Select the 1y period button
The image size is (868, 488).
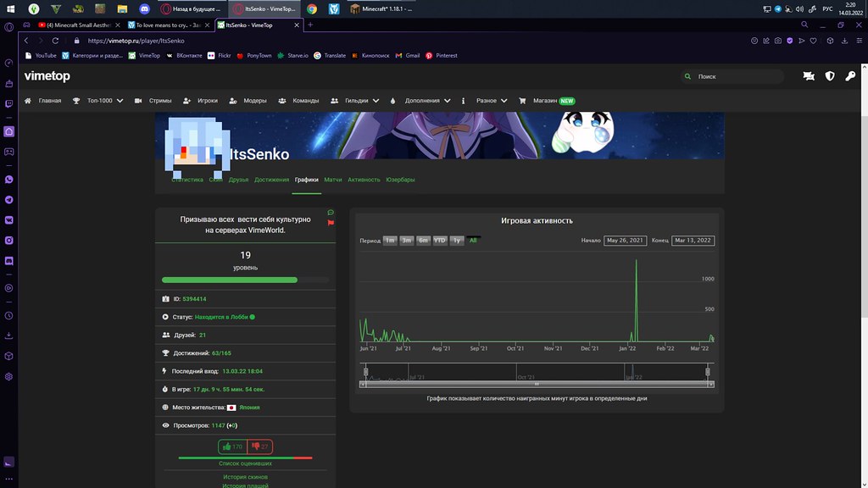[x=457, y=241]
